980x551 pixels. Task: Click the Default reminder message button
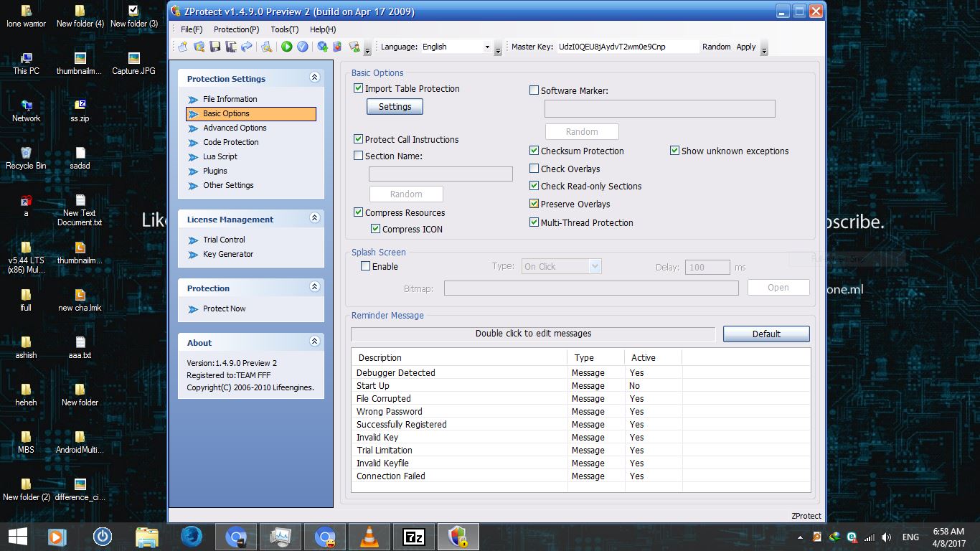click(x=766, y=334)
